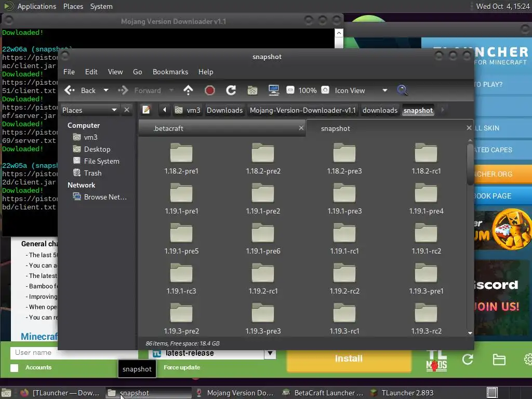This screenshot has width=532, height=399.
Task: Open the Computer toolbar icon
Action: pyautogui.click(x=273, y=90)
